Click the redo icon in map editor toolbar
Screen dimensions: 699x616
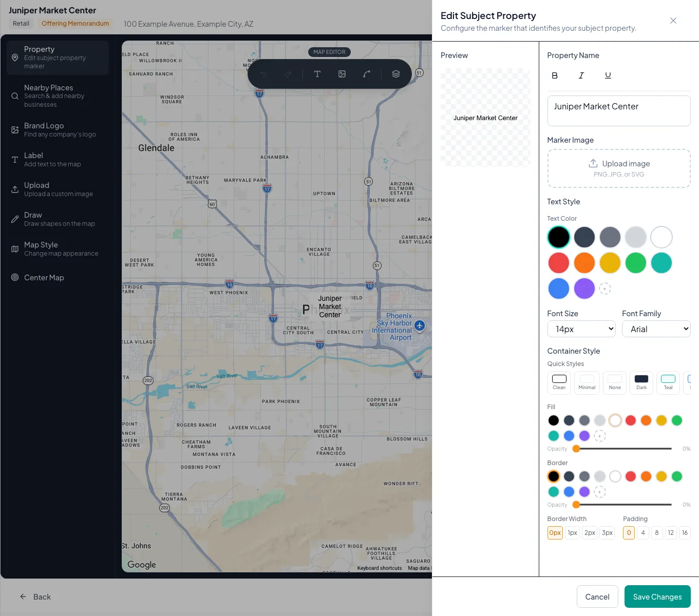288,74
